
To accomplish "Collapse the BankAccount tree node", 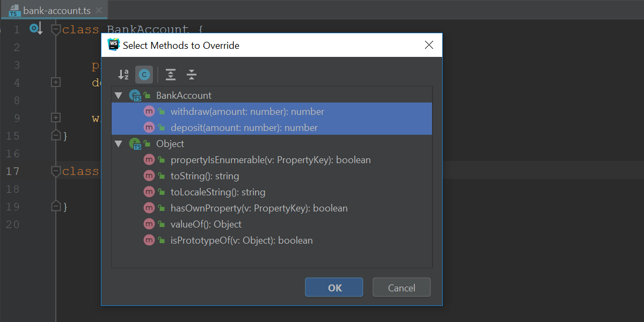I will 119,96.
